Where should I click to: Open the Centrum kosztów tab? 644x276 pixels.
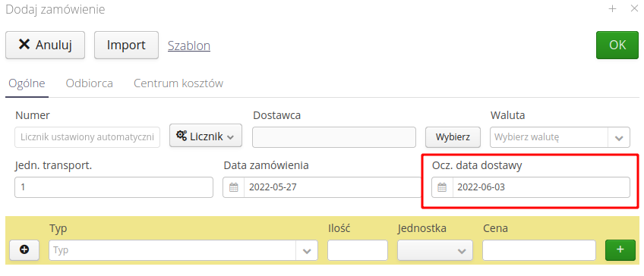pos(178,83)
